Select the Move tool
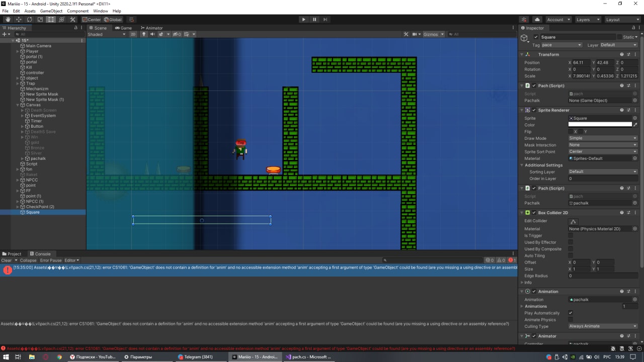The height and width of the screenshot is (362, 644). coord(19,20)
